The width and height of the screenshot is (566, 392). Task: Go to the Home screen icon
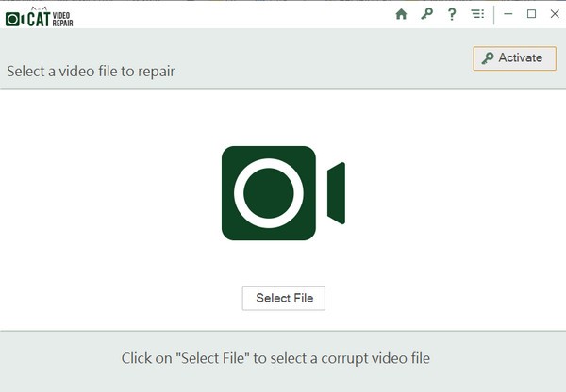401,14
